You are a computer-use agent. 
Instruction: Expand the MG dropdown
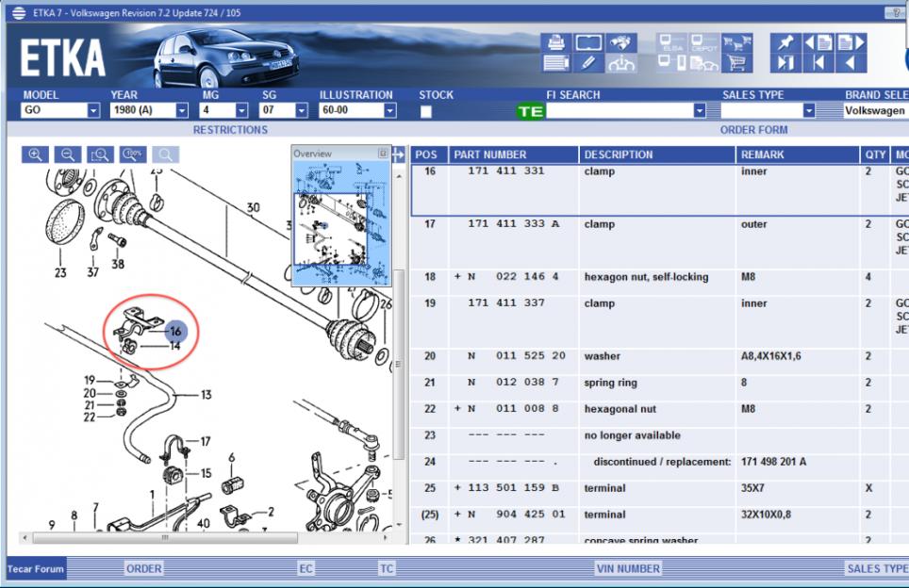coord(241,110)
